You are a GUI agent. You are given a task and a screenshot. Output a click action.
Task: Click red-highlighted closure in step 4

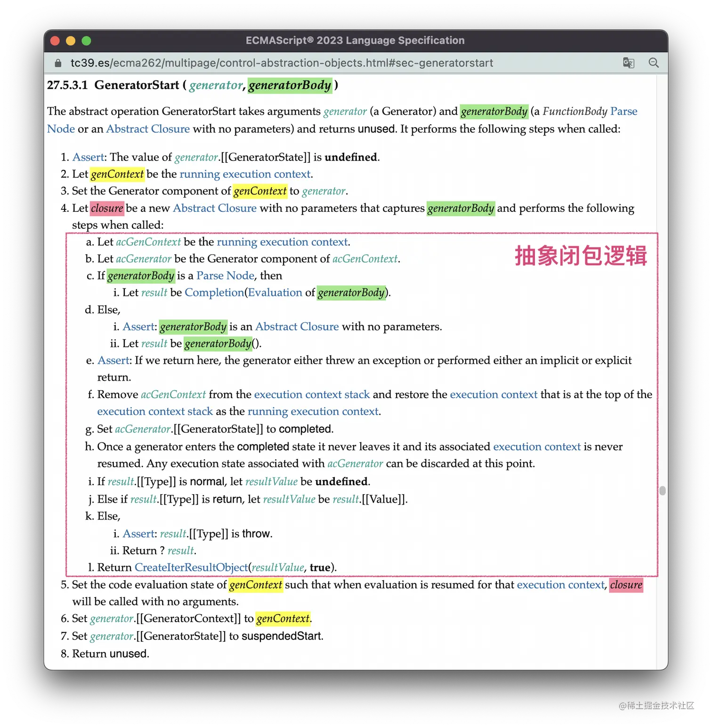tap(107, 208)
